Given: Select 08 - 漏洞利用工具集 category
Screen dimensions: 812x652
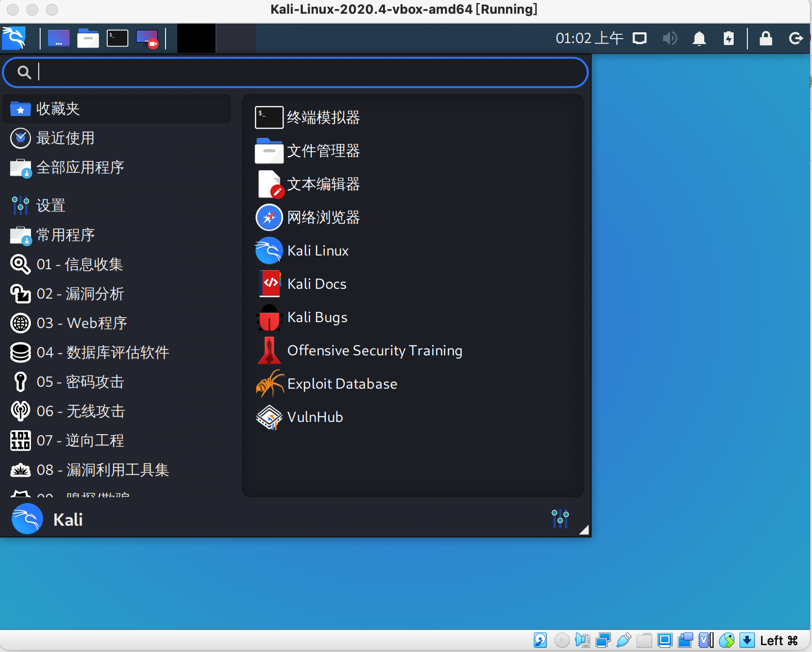Looking at the screenshot, I should 117,470.
